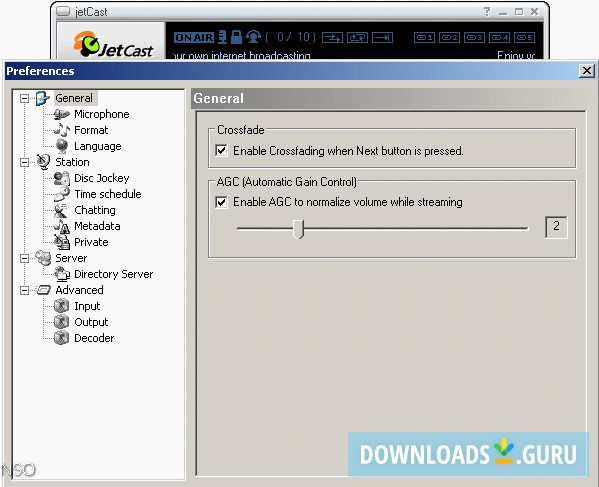Viewport: 599px width, 487px height.
Task: Click the AGC value box showing 2
Action: [x=556, y=227]
